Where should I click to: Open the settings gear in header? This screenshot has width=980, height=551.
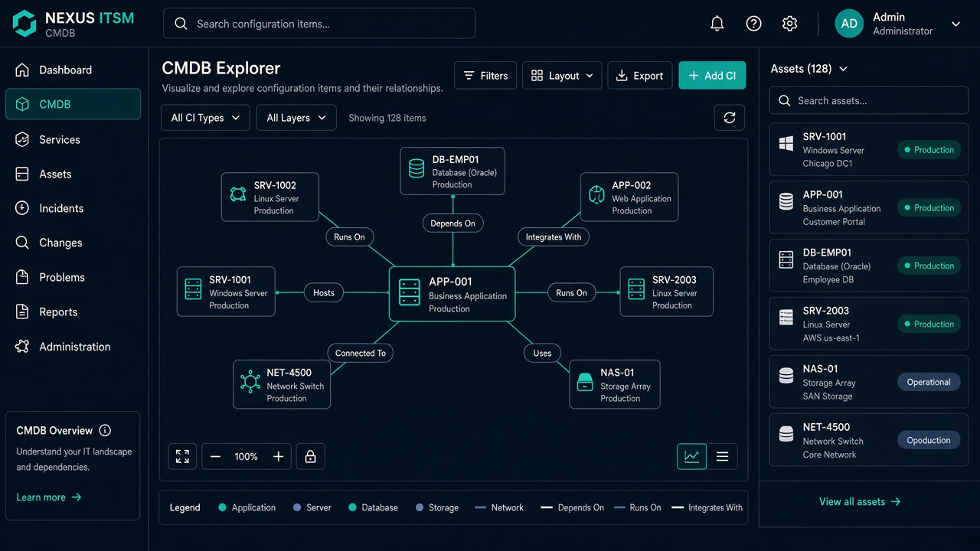(789, 24)
